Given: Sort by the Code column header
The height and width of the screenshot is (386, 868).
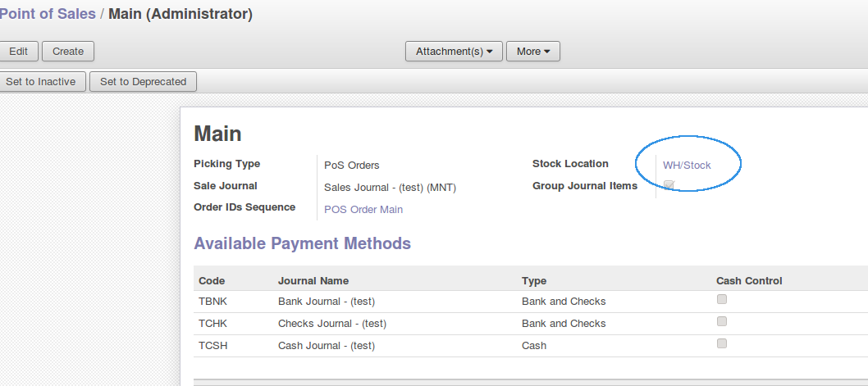Looking at the screenshot, I should click(x=212, y=281).
